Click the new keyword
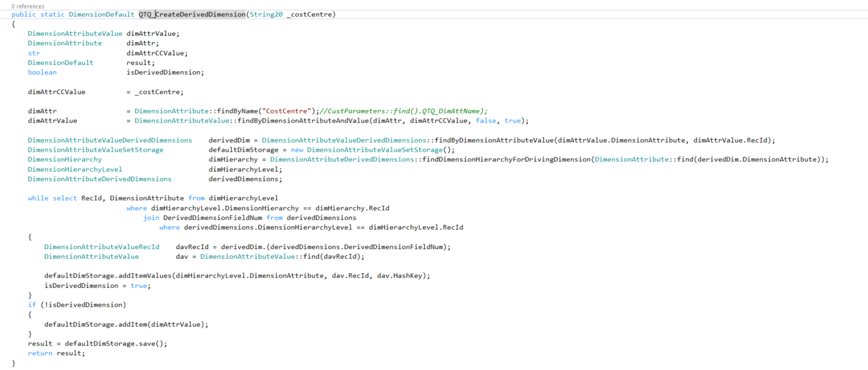The image size is (868, 370). [297, 150]
